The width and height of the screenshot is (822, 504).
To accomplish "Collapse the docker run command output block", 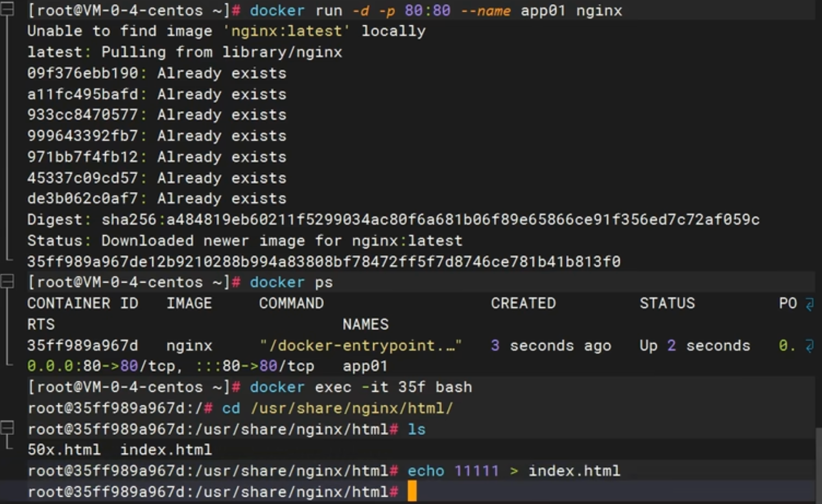I will 7,9.
